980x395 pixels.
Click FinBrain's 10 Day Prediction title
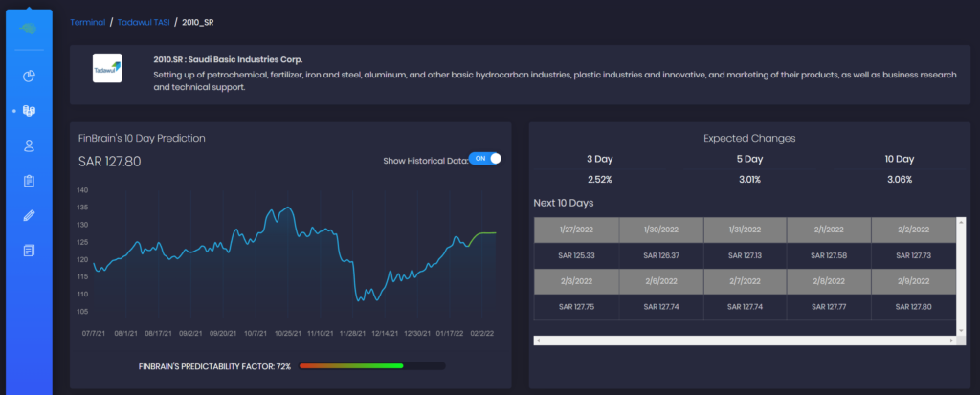click(x=142, y=138)
